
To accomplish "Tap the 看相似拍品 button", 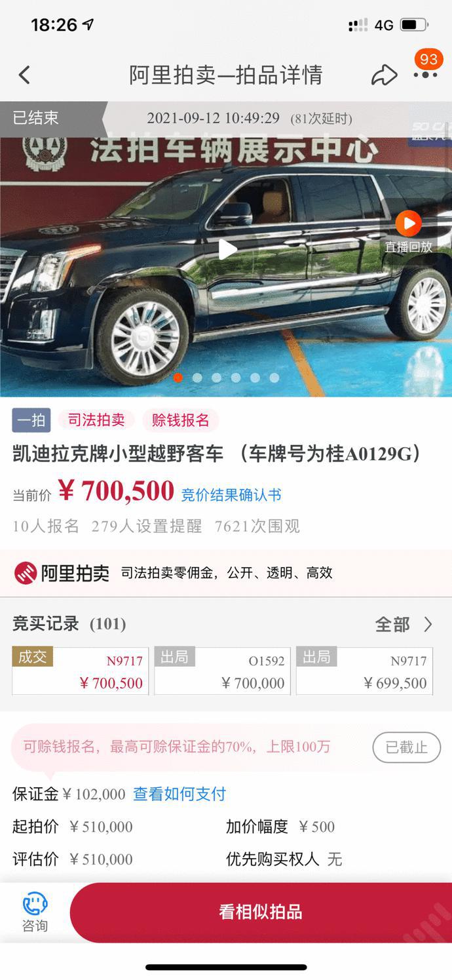I will pyautogui.click(x=261, y=912).
